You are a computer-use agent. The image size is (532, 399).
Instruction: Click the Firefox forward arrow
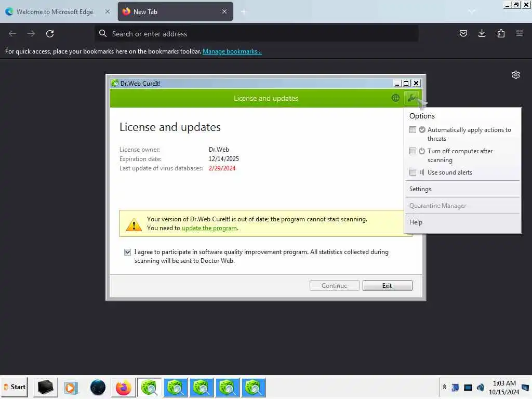coord(31,34)
